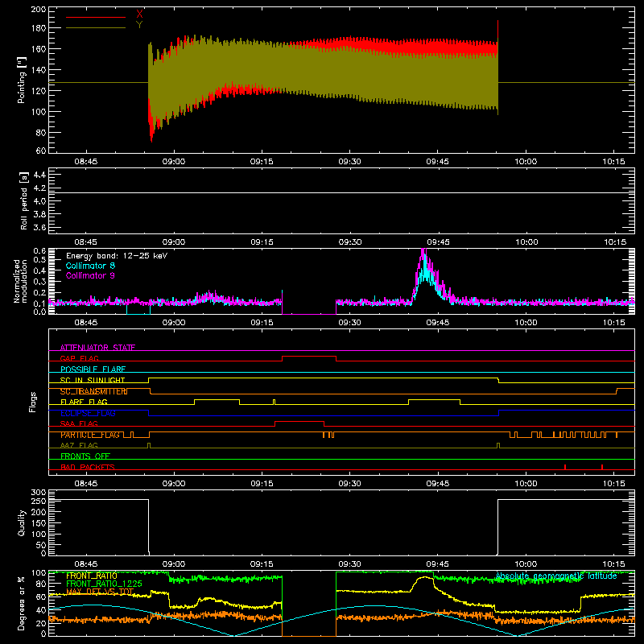Click the BAD_PACKETS label
This screenshot has width=644, height=644.
click(x=88, y=467)
